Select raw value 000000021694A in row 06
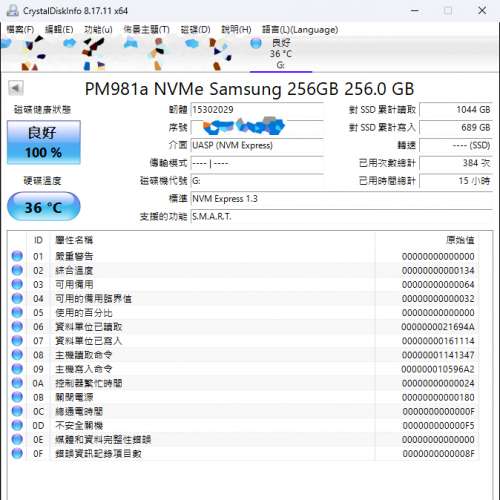500x500 pixels. pyautogui.click(x=438, y=327)
